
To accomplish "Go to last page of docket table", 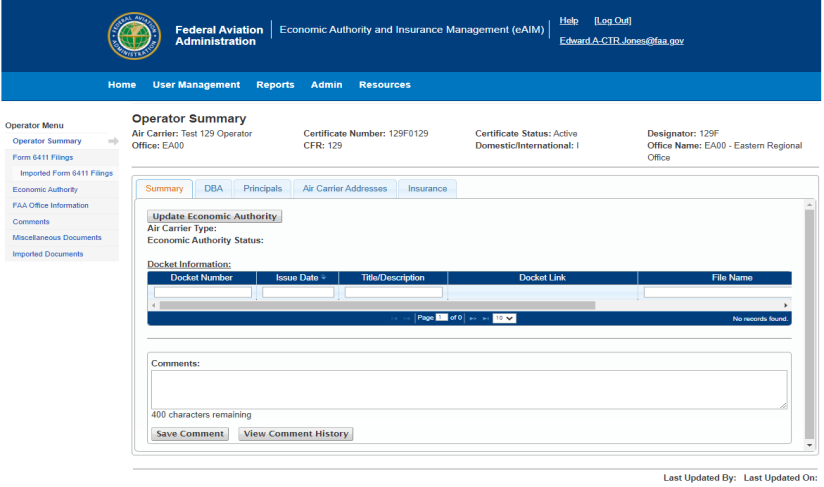I will [486, 318].
